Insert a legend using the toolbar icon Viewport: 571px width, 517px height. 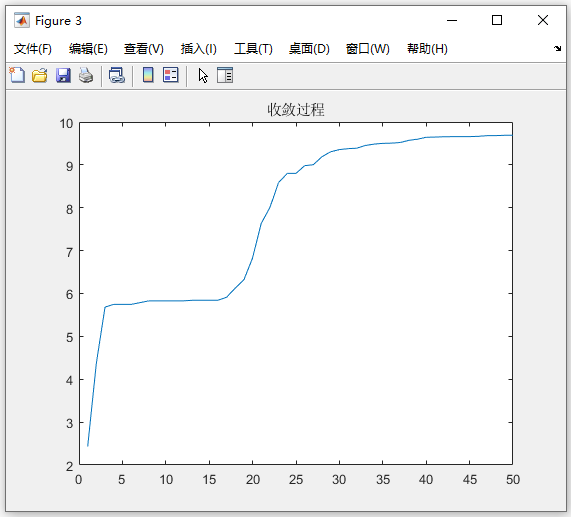coord(170,75)
